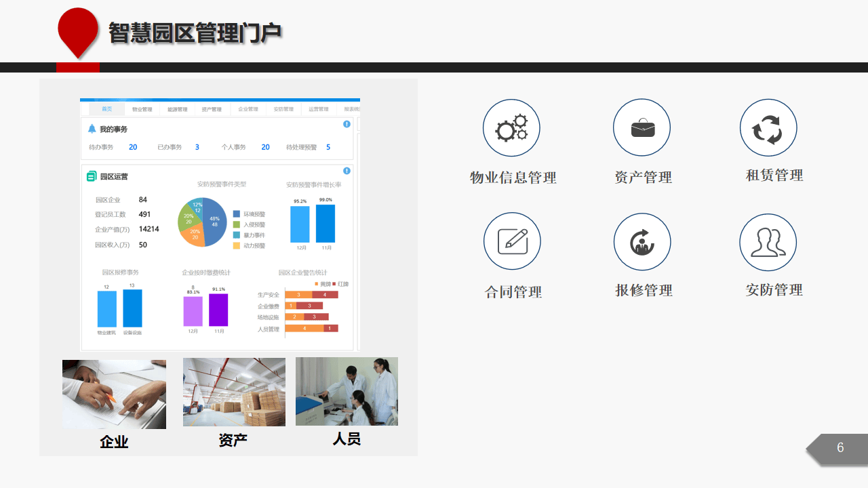Click the 生产安全 warning bar row
The image size is (868, 488).
[311, 295]
